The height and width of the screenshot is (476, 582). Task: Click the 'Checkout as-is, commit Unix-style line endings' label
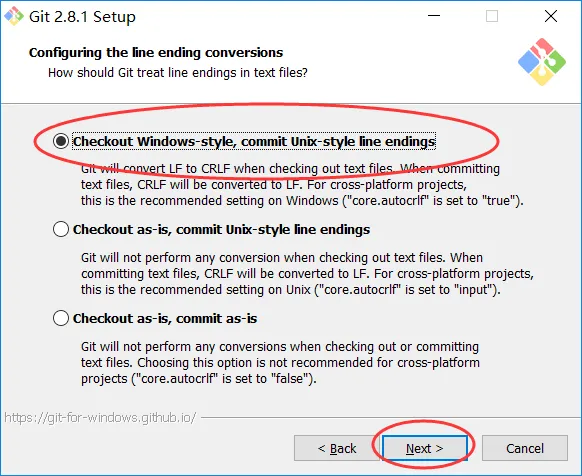(221, 229)
